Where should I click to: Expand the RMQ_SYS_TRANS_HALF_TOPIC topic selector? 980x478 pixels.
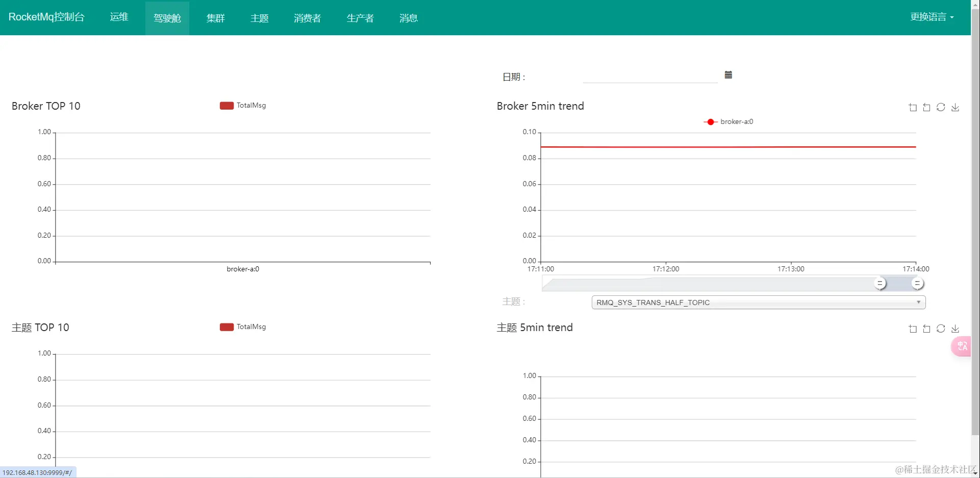click(759, 303)
